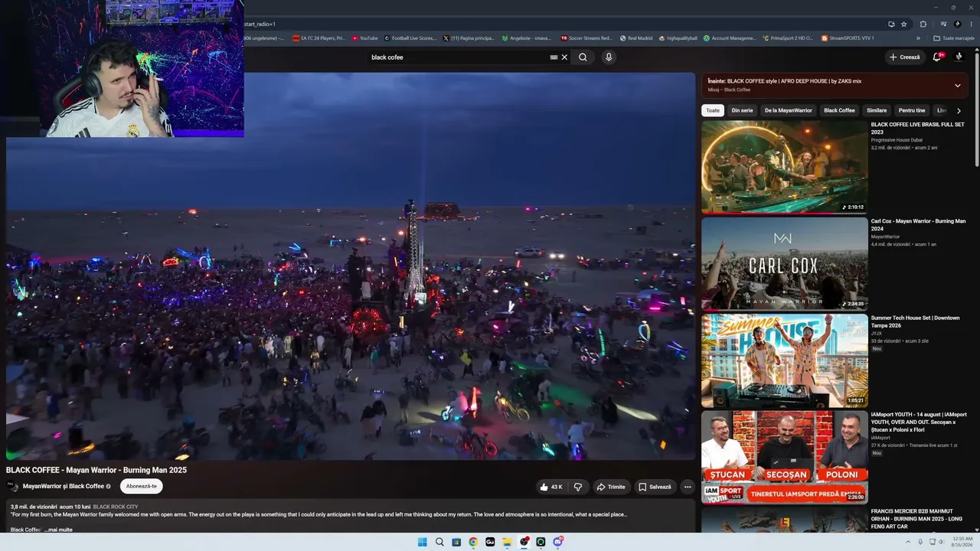Open the OBS icon on the taskbar
980x551 pixels.
point(524,542)
